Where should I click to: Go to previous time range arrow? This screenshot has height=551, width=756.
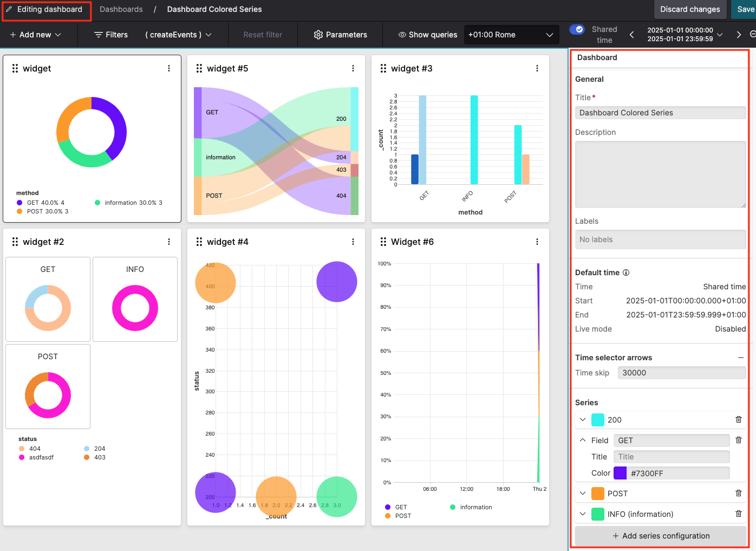coord(631,35)
